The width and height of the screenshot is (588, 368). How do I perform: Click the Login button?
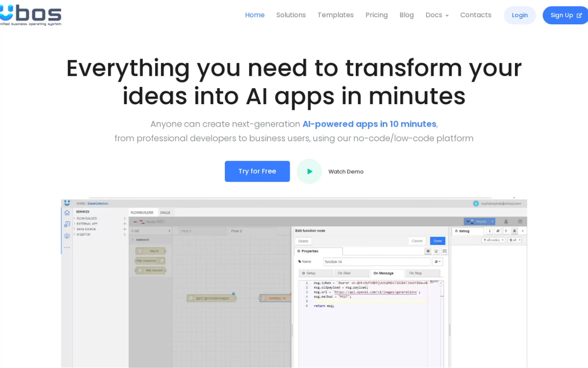tap(520, 15)
